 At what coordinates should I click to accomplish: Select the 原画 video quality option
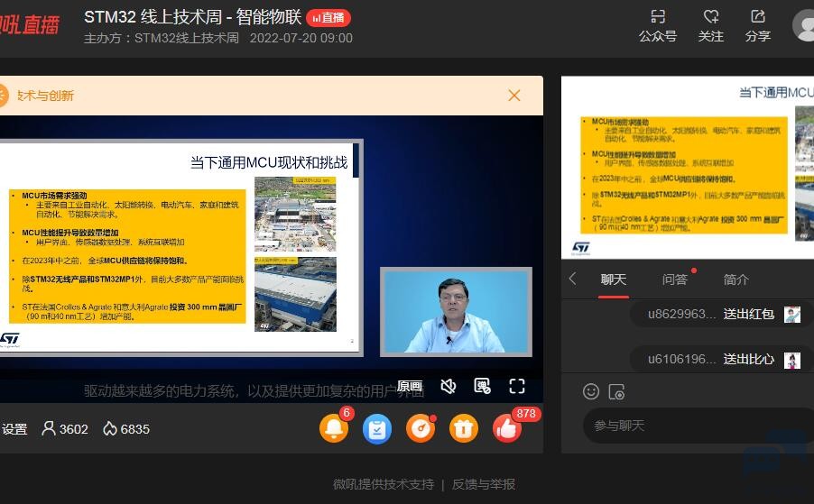(x=410, y=386)
